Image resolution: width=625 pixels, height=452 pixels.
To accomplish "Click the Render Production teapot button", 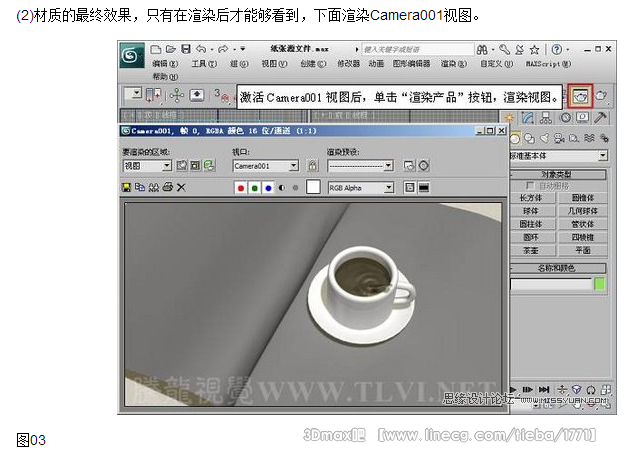I will pos(580,96).
